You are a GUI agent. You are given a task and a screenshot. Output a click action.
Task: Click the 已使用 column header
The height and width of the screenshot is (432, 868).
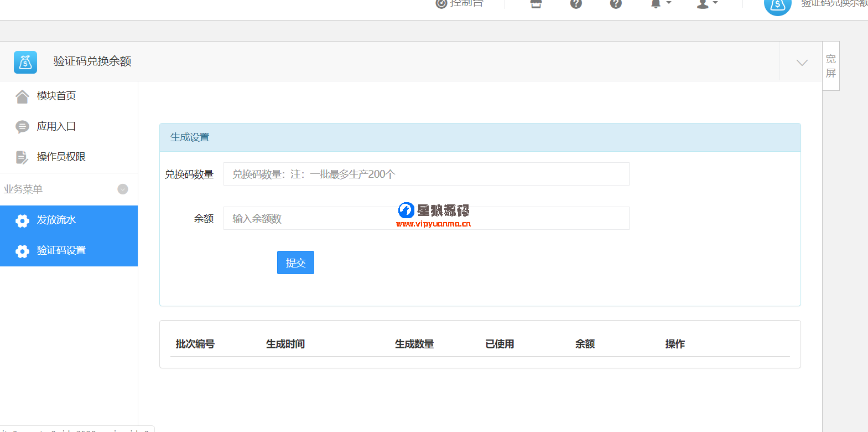[500, 344]
